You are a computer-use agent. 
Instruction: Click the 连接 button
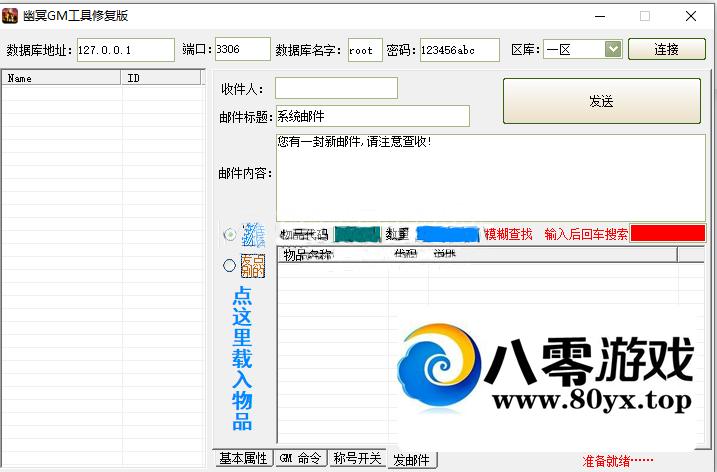tap(667, 49)
